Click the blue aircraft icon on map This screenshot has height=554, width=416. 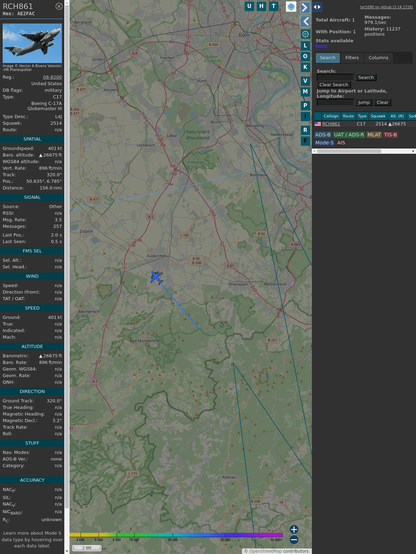pos(156,277)
